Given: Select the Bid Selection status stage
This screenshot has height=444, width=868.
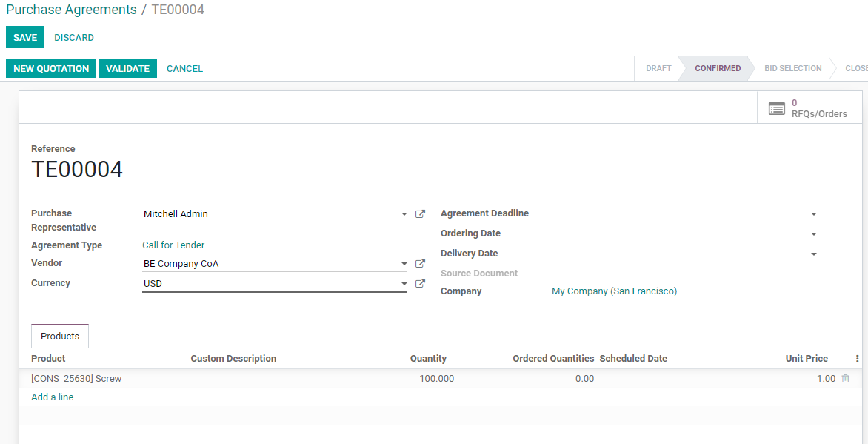Looking at the screenshot, I should pyautogui.click(x=792, y=69).
